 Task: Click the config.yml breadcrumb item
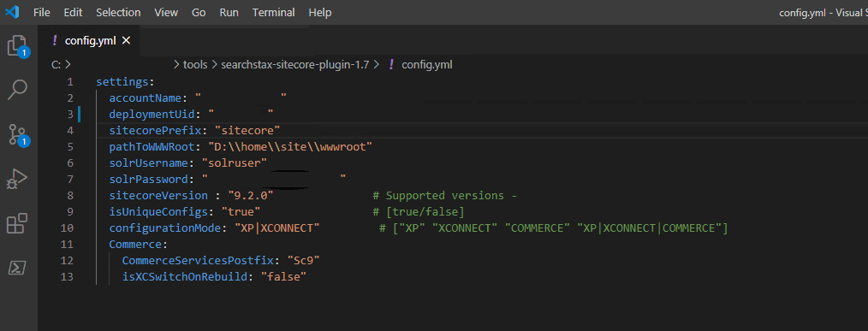(x=427, y=65)
